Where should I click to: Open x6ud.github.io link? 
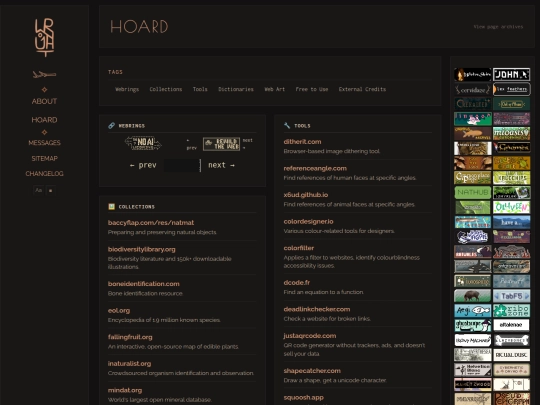click(305, 195)
